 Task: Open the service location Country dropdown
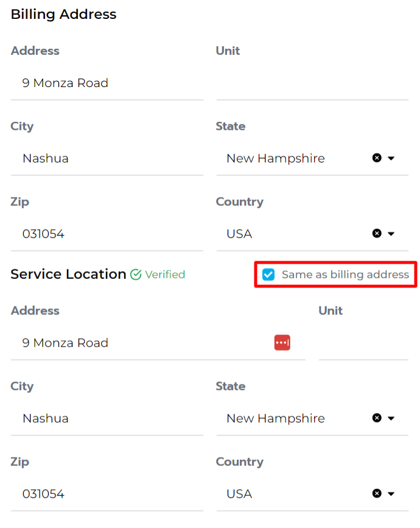click(392, 493)
